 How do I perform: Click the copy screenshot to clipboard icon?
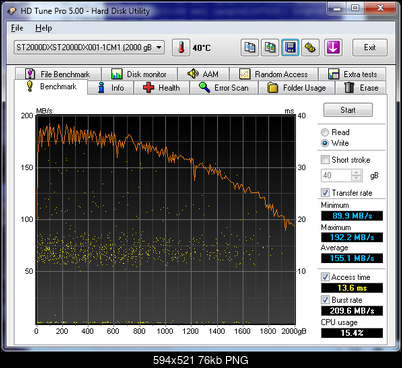(270, 48)
